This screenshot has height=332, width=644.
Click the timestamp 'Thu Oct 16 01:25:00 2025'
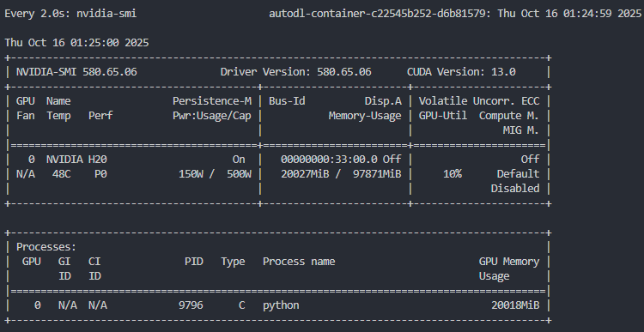(76, 43)
